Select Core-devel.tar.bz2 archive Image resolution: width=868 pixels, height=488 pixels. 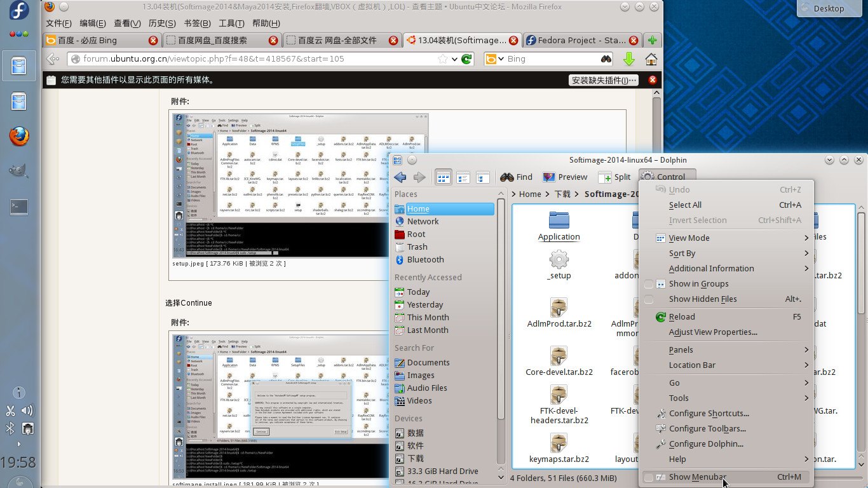[x=559, y=362]
